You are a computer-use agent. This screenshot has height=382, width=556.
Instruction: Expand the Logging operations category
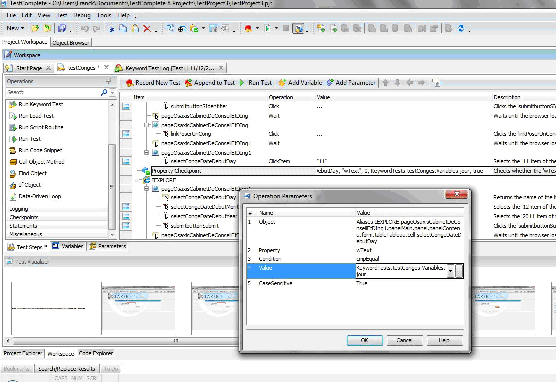[57, 209]
